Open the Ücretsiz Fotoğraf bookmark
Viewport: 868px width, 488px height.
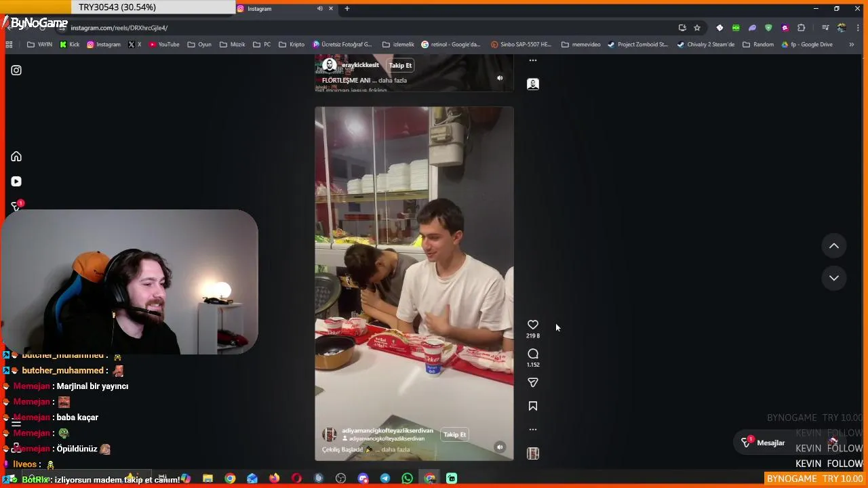342,45
